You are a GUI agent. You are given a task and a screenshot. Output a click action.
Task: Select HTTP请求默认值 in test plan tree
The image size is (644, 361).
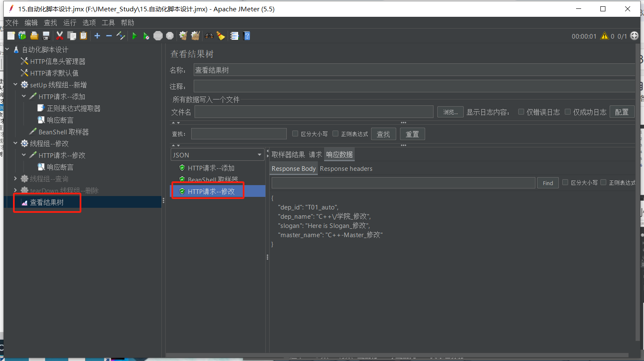click(54, 73)
